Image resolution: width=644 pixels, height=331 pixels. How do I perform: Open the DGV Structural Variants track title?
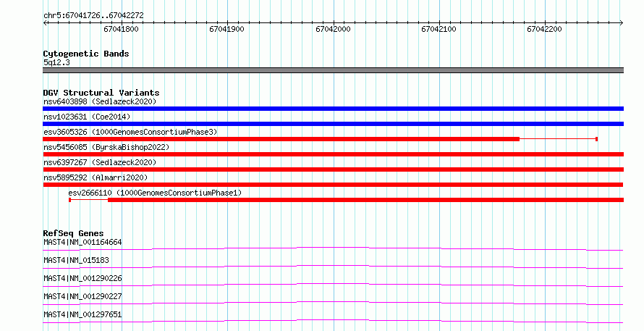pos(101,93)
